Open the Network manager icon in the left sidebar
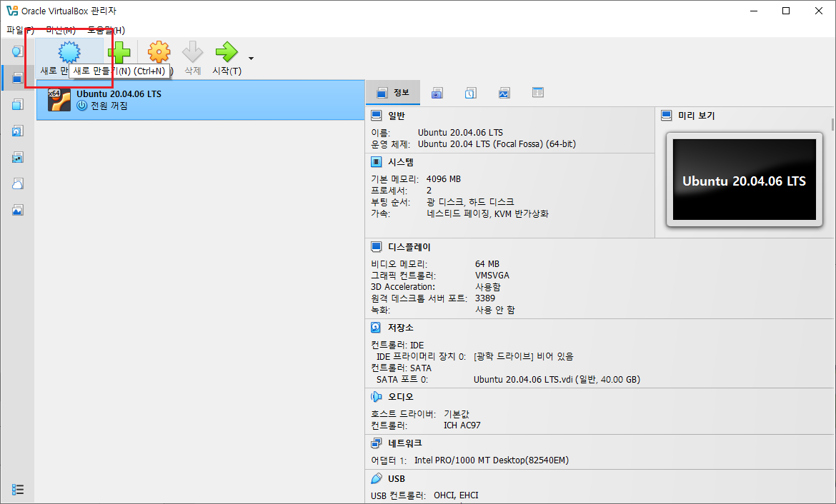 (x=18, y=157)
